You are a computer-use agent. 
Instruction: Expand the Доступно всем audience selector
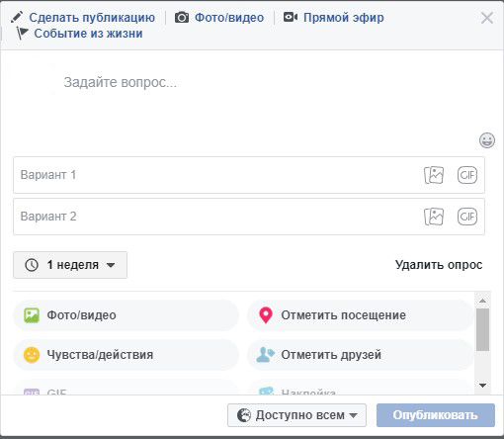click(x=296, y=415)
